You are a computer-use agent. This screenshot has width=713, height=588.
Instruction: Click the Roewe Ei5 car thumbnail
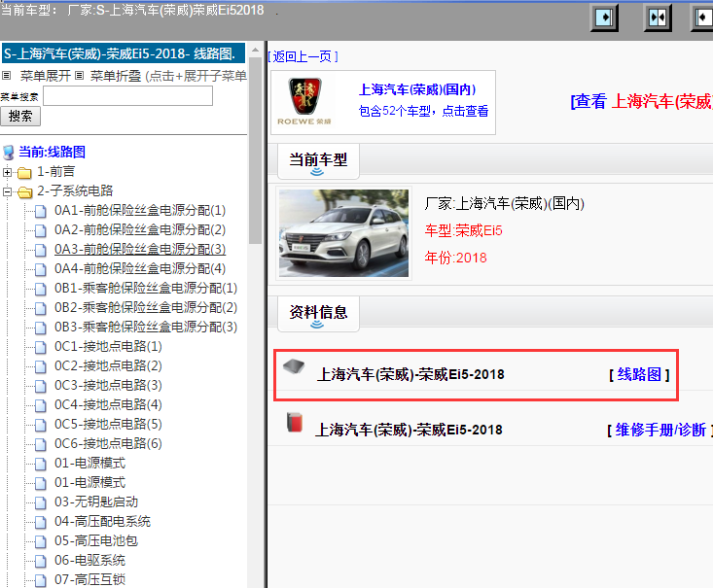pyautogui.click(x=343, y=233)
